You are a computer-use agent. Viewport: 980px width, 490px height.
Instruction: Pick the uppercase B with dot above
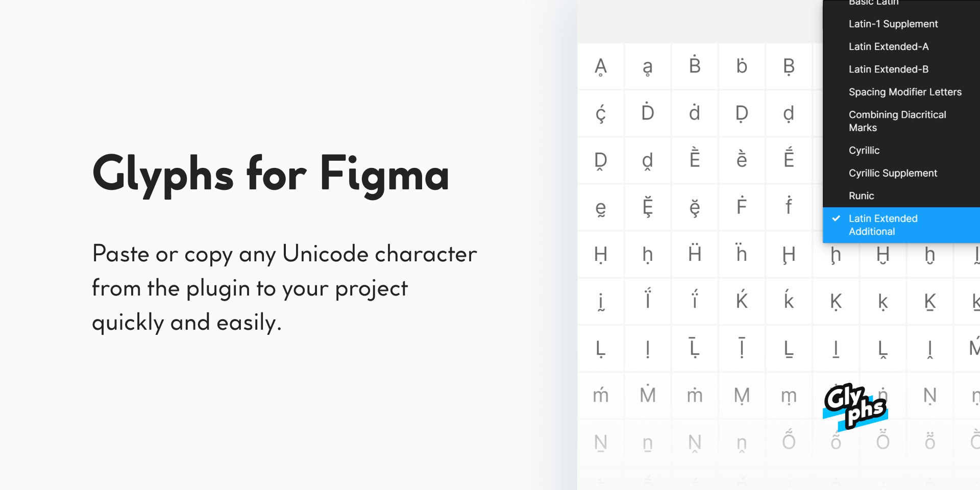[x=695, y=66]
